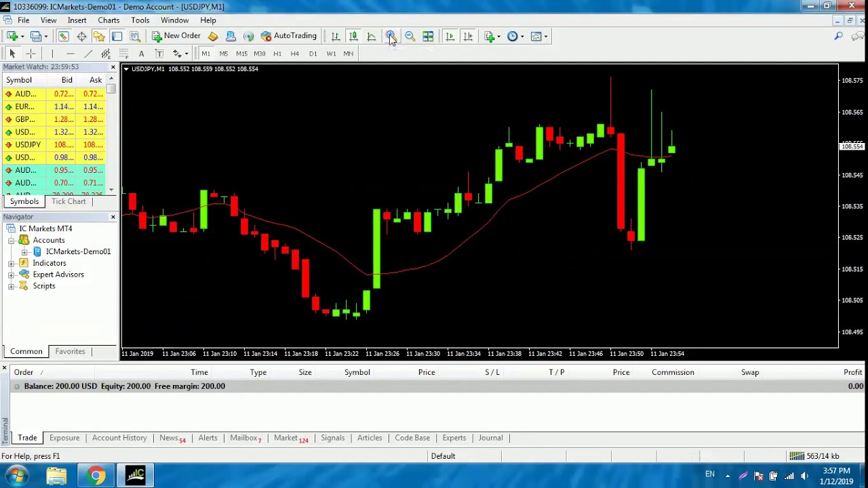Viewport: 868px width, 488px height.
Task: Open the Strategy Tester icon
Action: 135,36
